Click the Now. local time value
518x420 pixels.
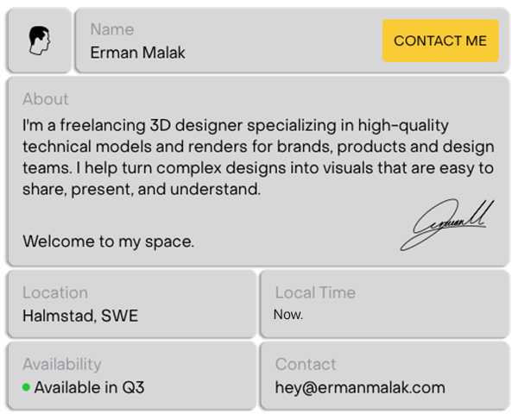click(288, 315)
